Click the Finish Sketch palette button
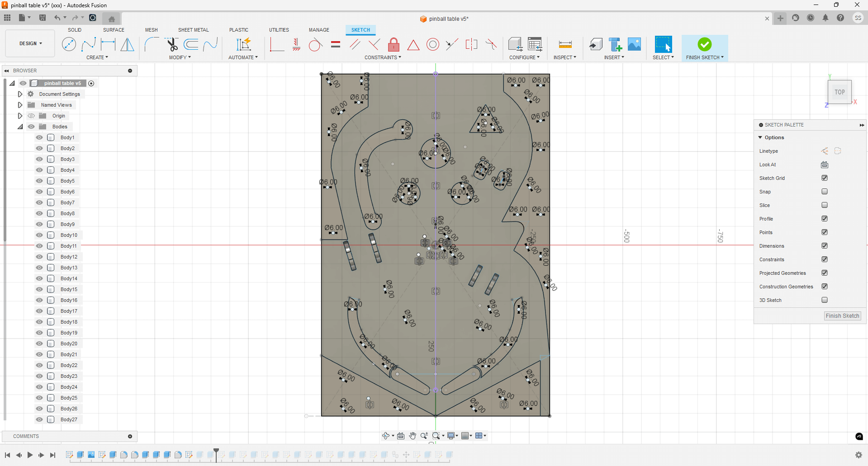This screenshot has height=466, width=868. (x=842, y=316)
